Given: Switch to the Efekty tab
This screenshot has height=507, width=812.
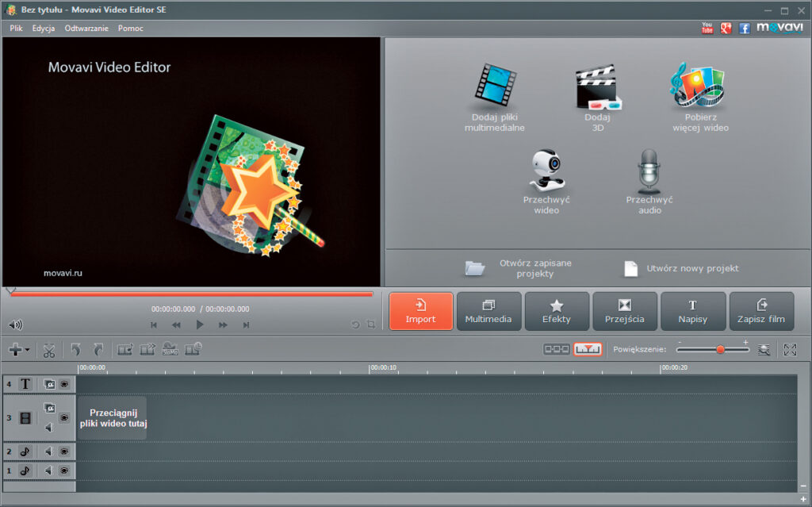Looking at the screenshot, I should point(557,311).
